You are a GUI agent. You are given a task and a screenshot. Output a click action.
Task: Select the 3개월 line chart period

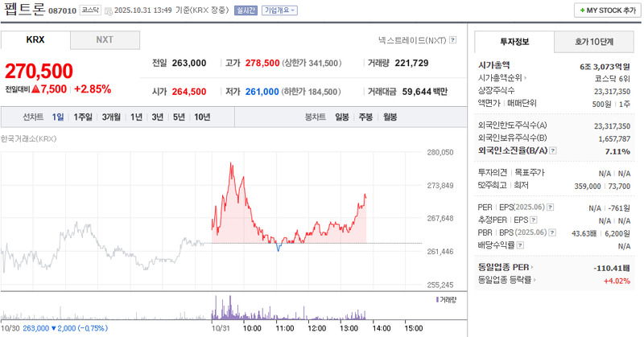(x=111, y=117)
